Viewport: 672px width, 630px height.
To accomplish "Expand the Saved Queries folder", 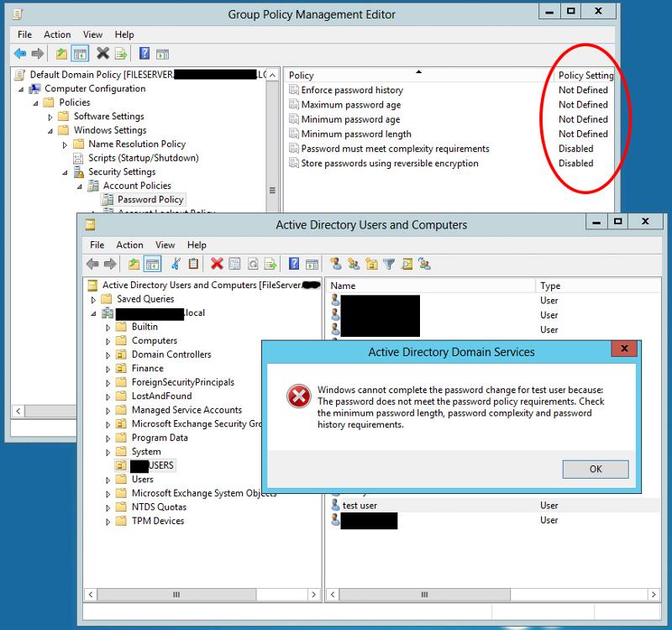I will pos(93,300).
